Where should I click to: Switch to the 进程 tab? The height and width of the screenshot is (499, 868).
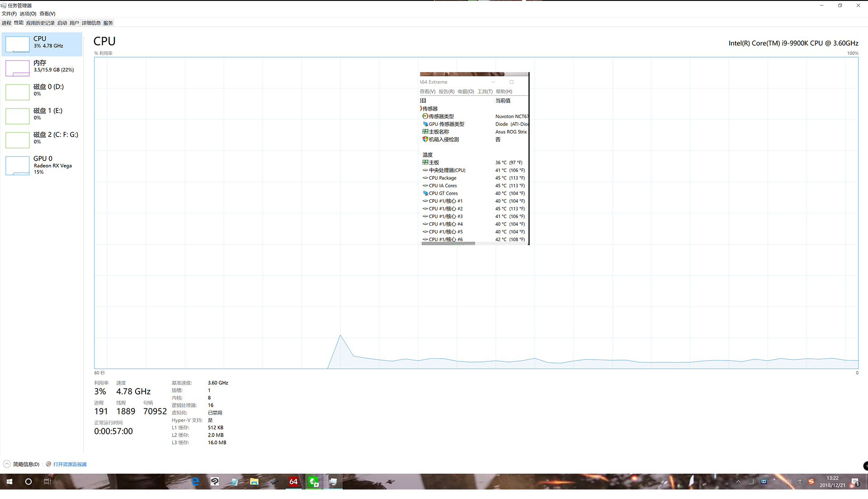point(6,23)
